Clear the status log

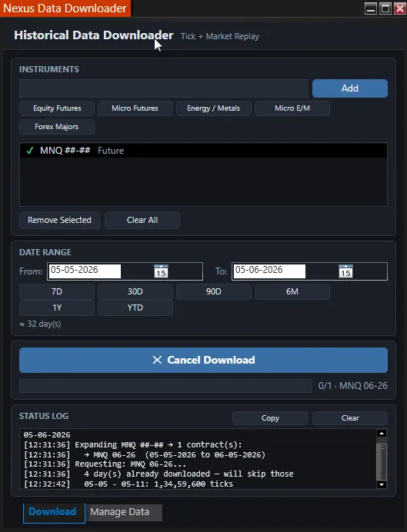click(x=350, y=418)
